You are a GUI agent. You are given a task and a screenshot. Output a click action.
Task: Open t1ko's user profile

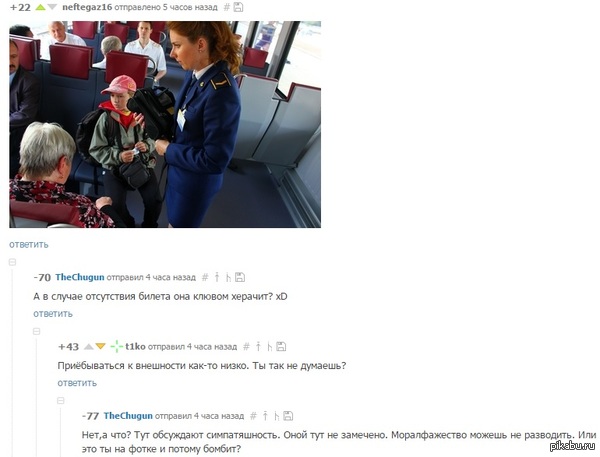[135, 346]
